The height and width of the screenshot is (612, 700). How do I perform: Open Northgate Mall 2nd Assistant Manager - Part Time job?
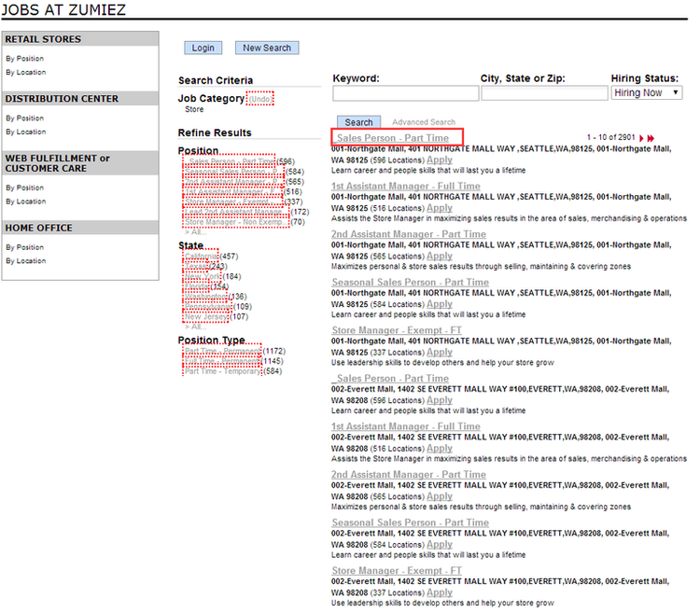(409, 235)
